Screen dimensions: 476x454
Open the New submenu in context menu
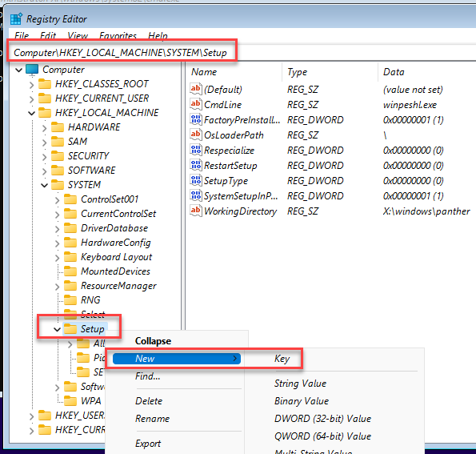coord(176,359)
